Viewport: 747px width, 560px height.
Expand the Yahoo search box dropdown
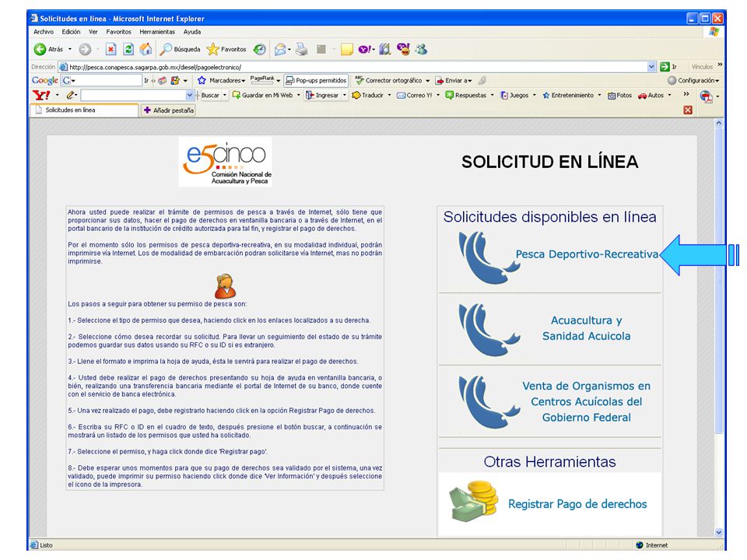[189, 95]
